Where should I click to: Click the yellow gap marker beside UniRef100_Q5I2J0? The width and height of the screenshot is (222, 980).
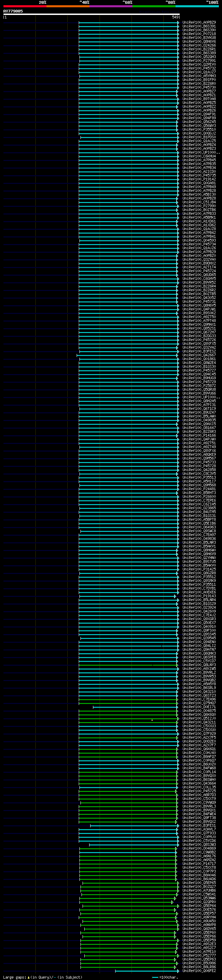(x=152, y=720)
